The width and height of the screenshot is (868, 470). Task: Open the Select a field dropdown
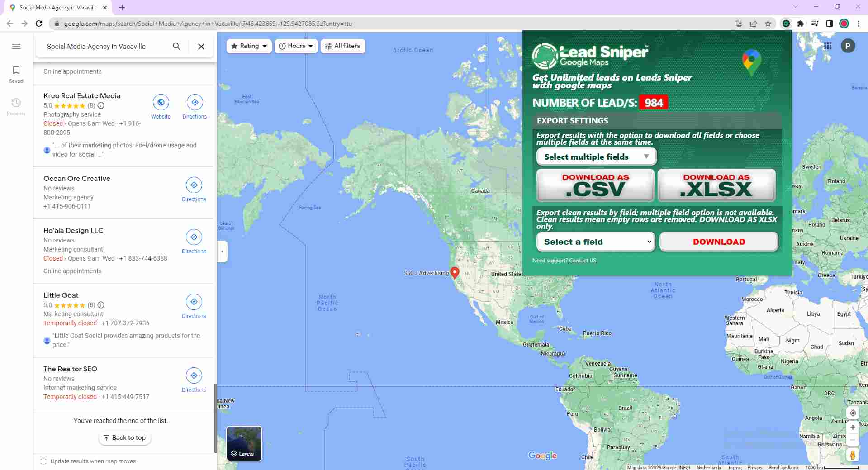[595, 242]
